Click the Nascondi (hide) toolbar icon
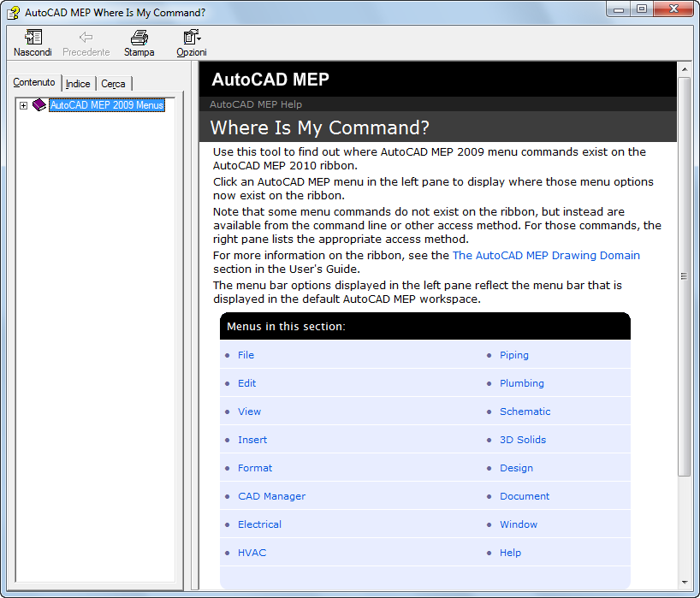 tap(33, 38)
